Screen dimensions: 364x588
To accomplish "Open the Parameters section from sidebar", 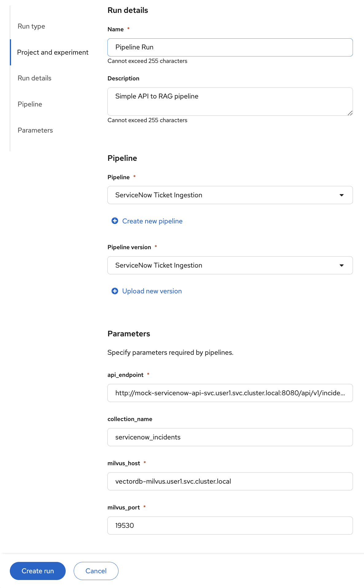I will coord(35,130).
